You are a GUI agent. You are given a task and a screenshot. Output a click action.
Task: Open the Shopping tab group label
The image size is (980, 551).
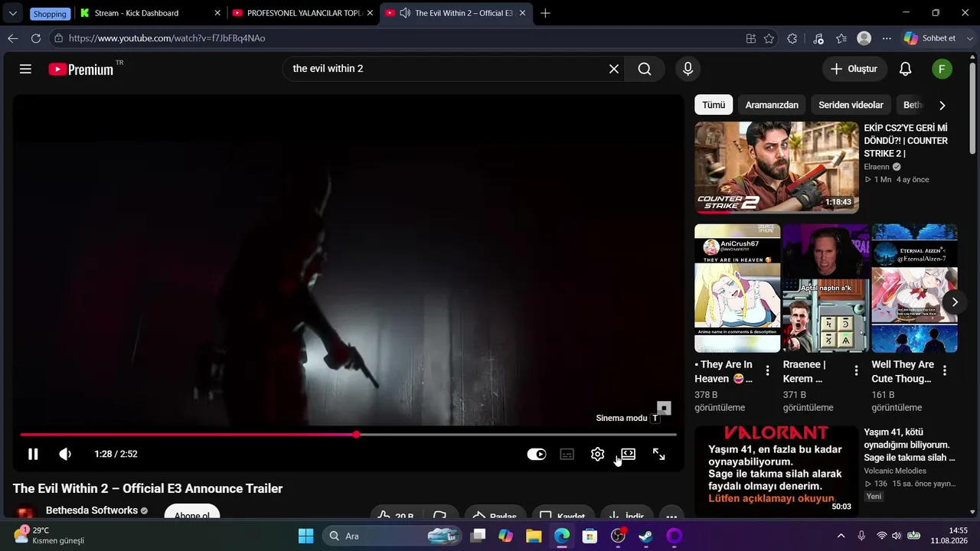(x=50, y=14)
